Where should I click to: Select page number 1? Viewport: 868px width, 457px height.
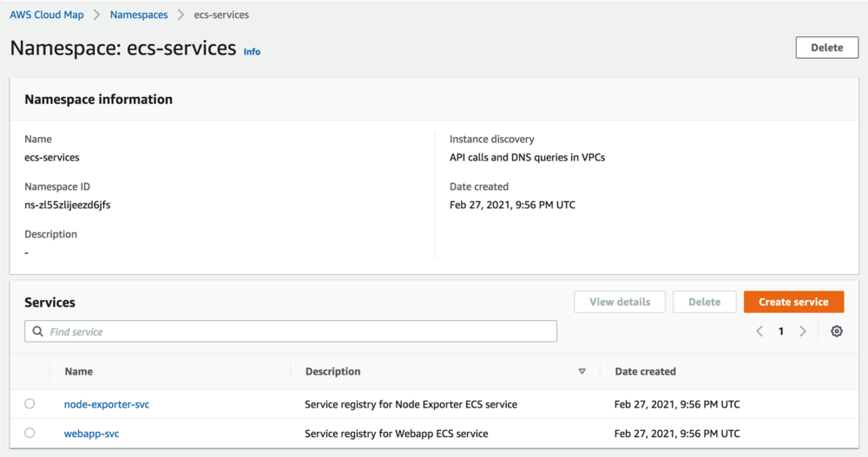781,331
